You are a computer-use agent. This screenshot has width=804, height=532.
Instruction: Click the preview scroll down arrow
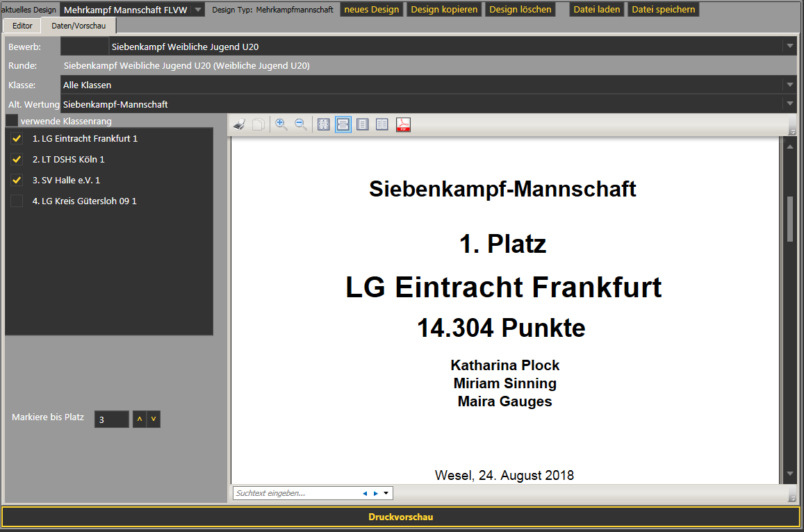[790, 474]
